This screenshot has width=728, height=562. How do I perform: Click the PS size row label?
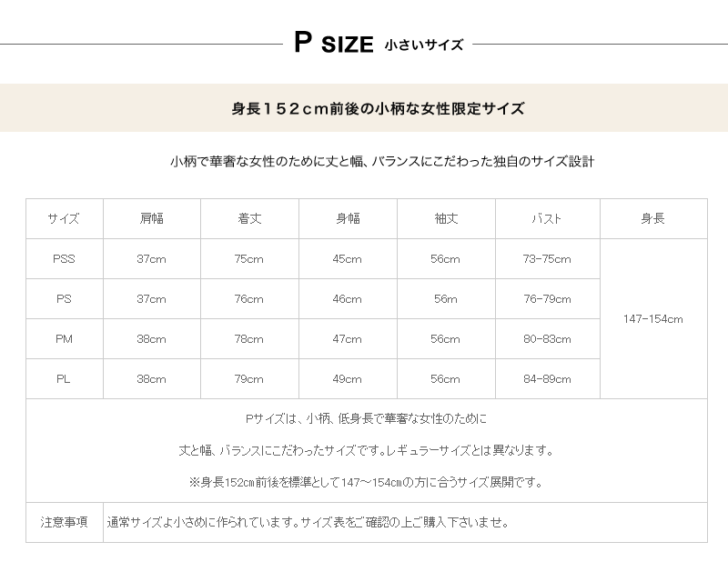tap(64, 299)
